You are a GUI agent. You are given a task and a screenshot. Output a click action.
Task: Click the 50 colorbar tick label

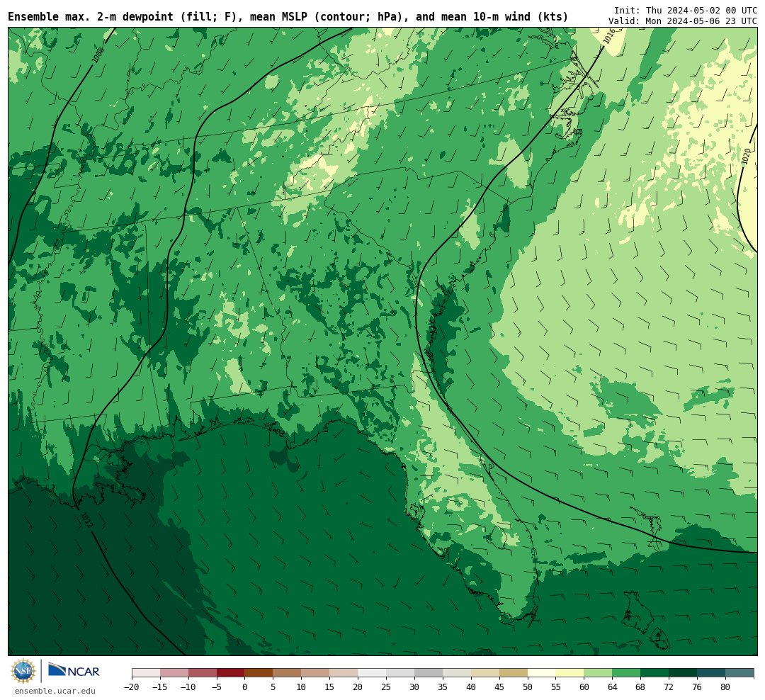[528, 687]
